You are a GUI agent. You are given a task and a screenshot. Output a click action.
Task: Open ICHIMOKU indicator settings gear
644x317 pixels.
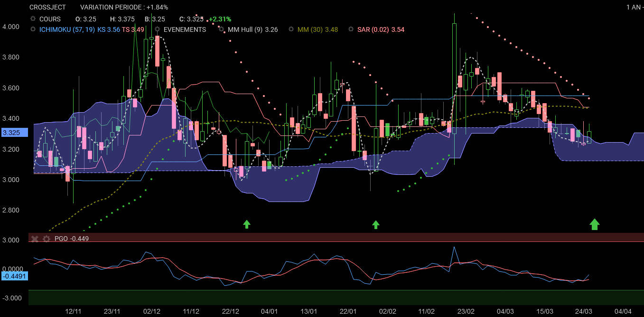tap(33, 29)
